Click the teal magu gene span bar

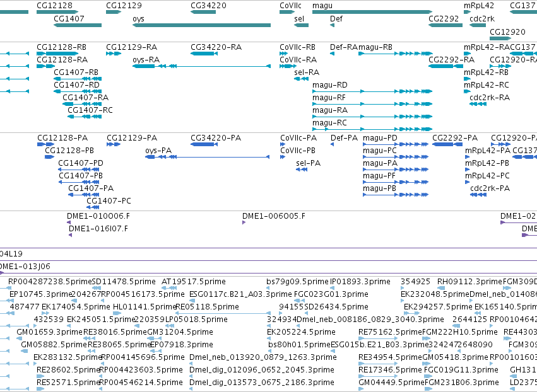(372, 12)
